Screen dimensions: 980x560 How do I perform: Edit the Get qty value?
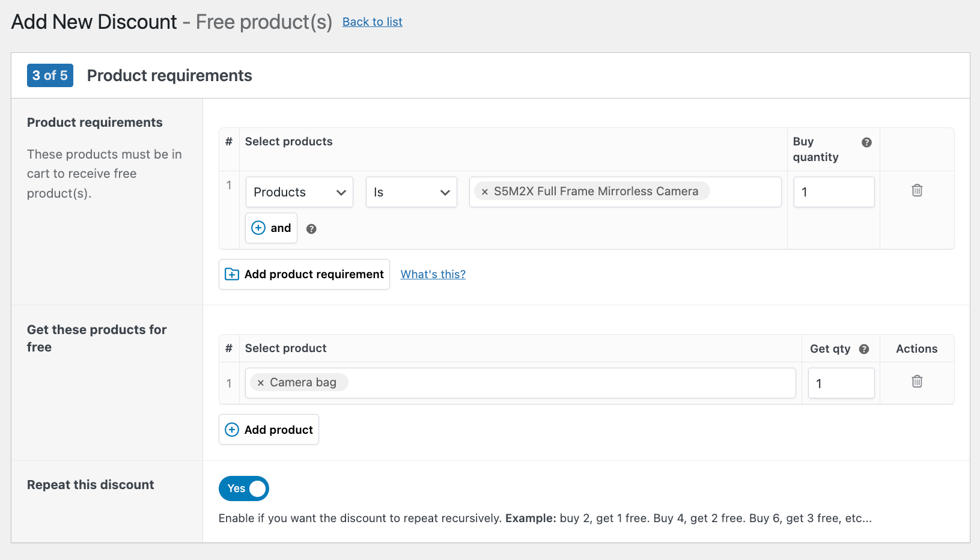[841, 383]
